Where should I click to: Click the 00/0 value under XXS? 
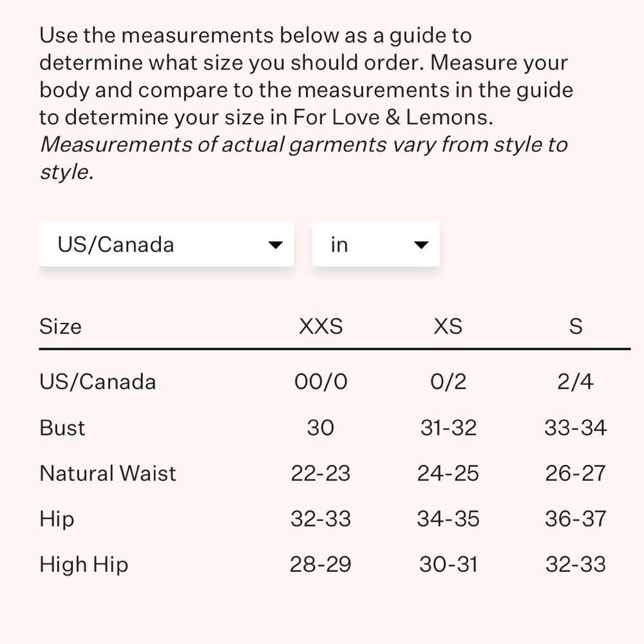point(321,382)
